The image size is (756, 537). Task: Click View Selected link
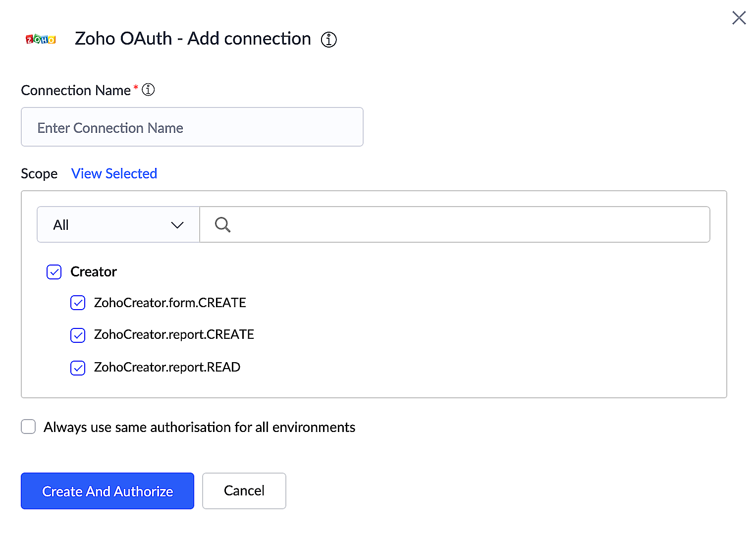[114, 173]
